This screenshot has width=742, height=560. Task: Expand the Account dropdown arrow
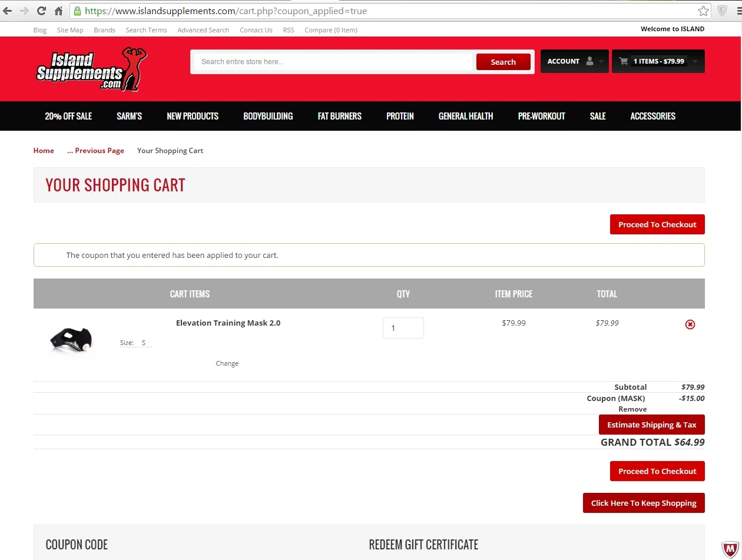click(601, 62)
